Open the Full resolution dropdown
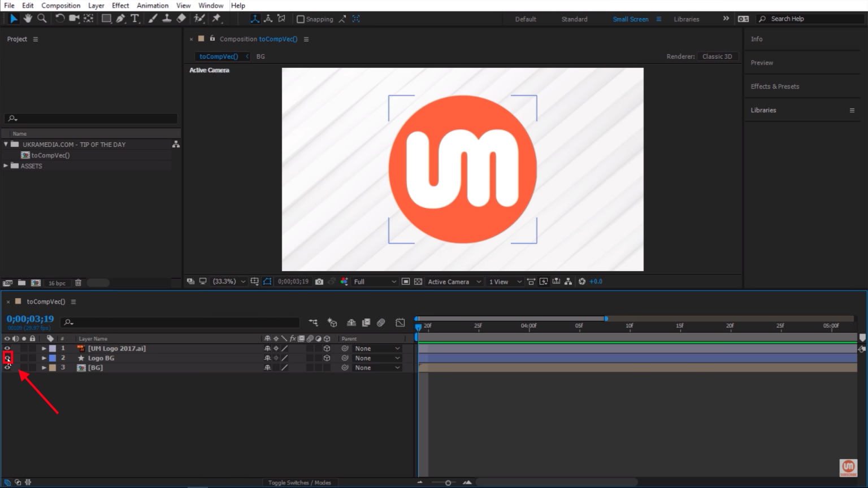 [375, 281]
